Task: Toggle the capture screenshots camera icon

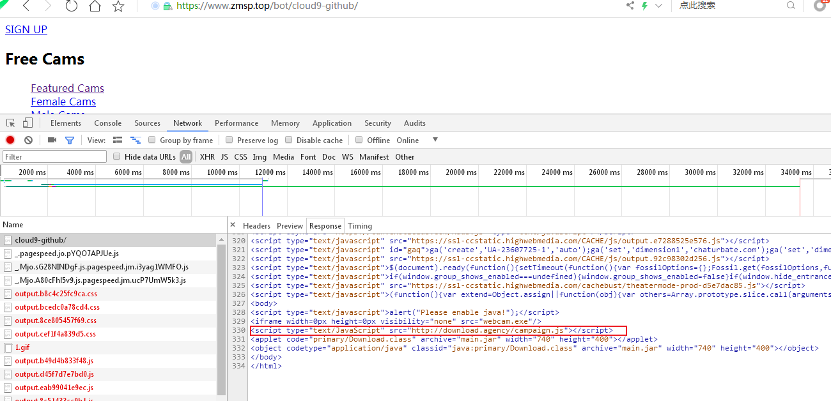Action: 52,140
